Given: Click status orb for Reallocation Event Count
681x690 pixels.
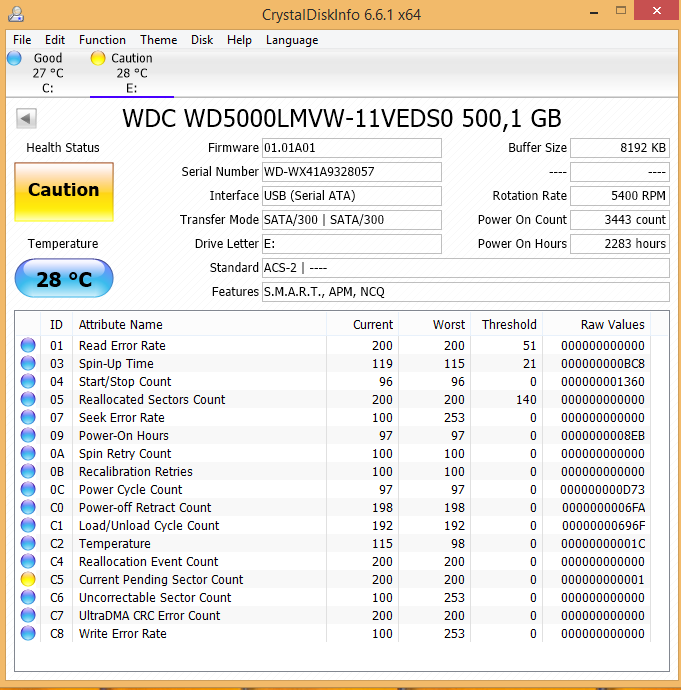Looking at the screenshot, I should pyautogui.click(x=28, y=562).
